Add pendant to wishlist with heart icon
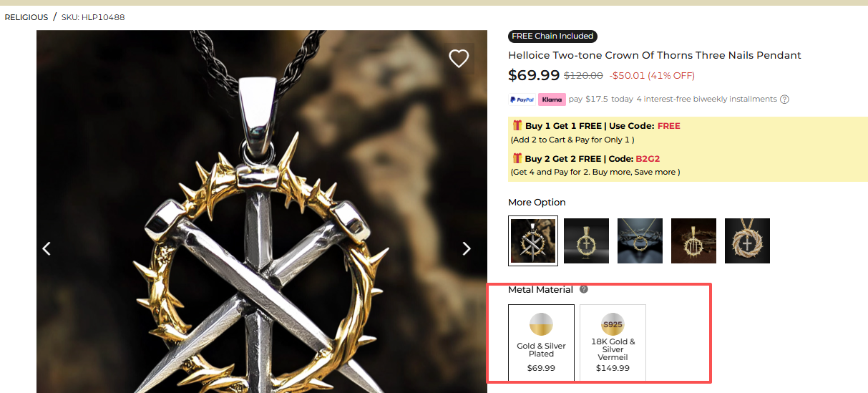Image resolution: width=868 pixels, height=393 pixels. point(459,58)
